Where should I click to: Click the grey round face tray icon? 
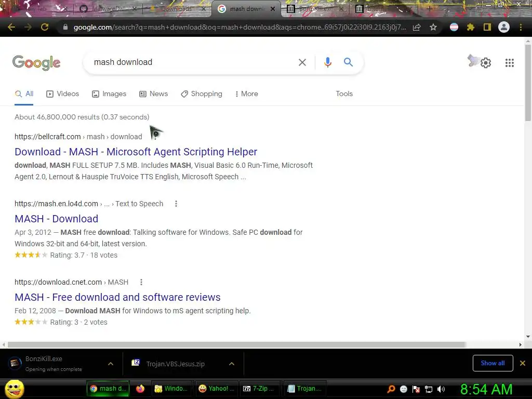403,389
